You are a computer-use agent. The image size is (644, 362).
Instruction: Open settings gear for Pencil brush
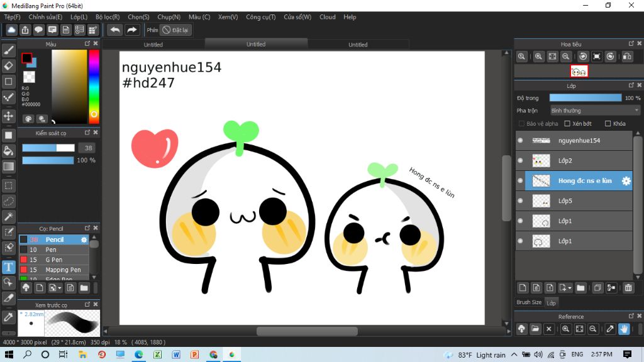pyautogui.click(x=84, y=239)
